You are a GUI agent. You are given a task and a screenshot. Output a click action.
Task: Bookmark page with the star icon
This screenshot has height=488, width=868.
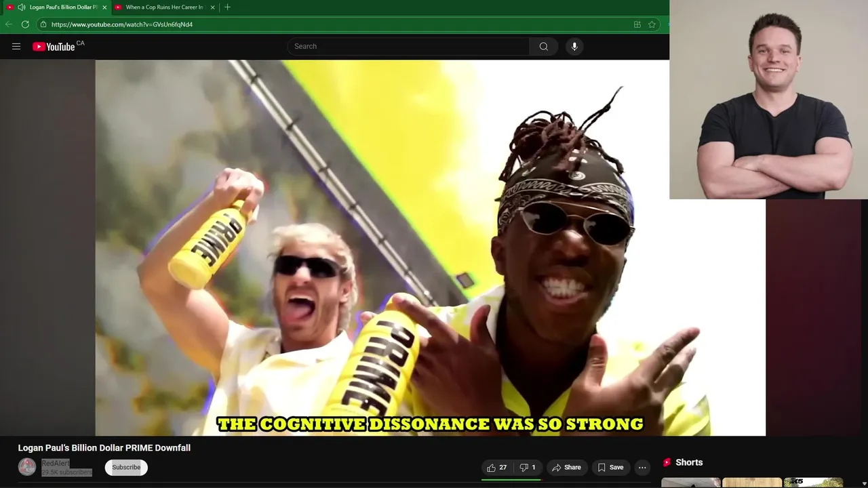coord(652,24)
